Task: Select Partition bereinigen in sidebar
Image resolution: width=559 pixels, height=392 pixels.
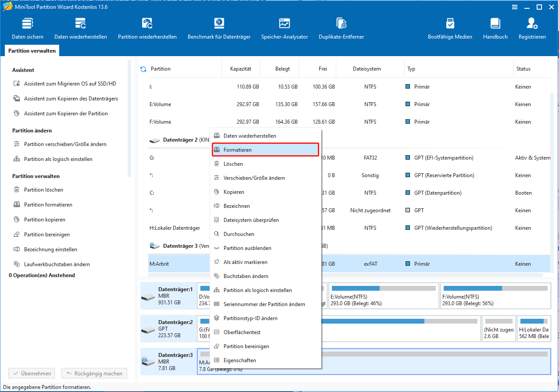Action: 42,235
